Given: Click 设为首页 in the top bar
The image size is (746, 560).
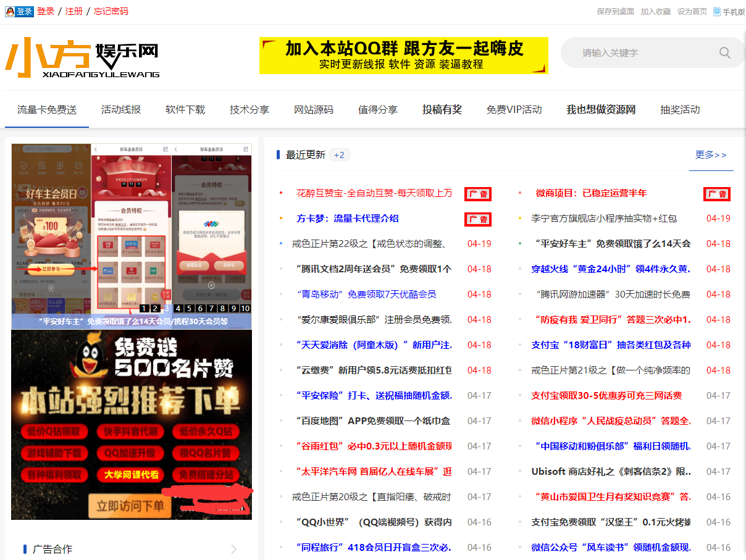Looking at the screenshot, I should click(691, 10).
